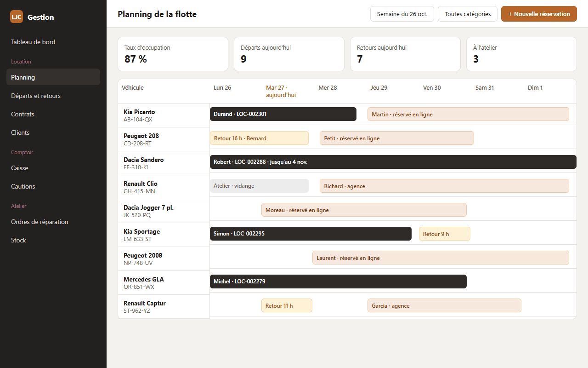The height and width of the screenshot is (368, 588).
Task: Open Martin réservé en ligne booking
Action: click(x=468, y=114)
